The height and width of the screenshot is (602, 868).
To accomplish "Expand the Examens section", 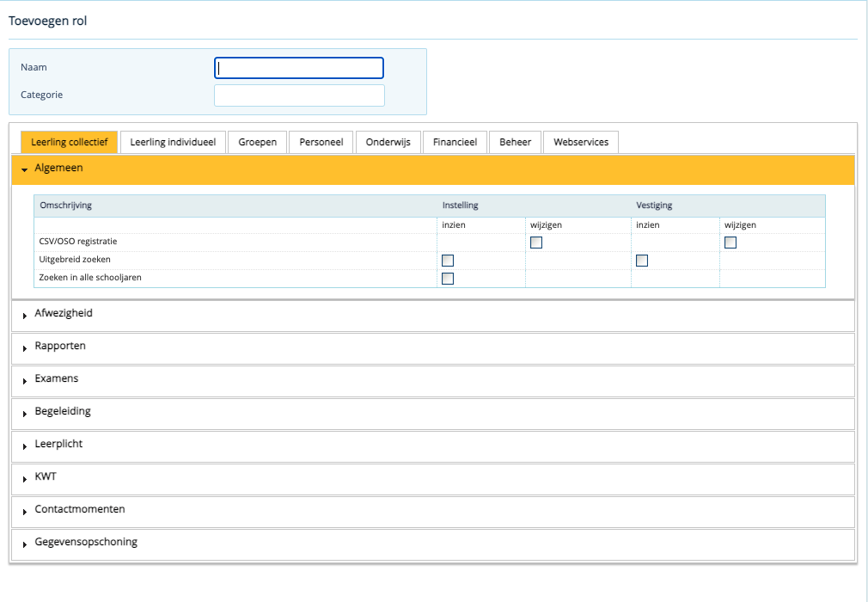I will point(433,382).
